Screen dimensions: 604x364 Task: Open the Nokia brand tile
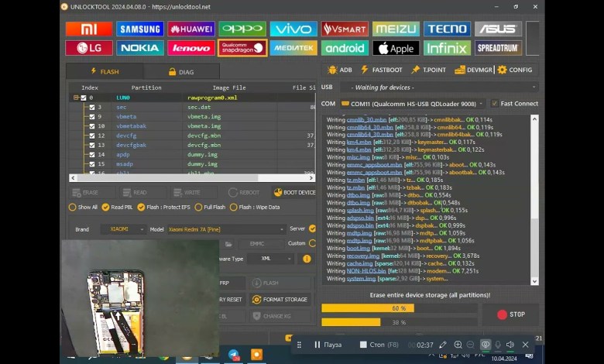140,48
